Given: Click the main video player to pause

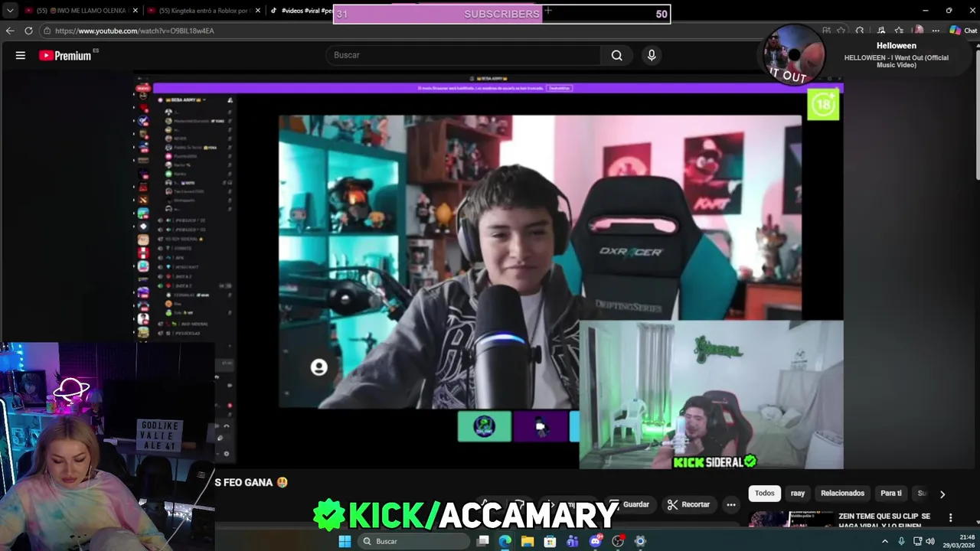Looking at the screenshot, I should pos(490,272).
